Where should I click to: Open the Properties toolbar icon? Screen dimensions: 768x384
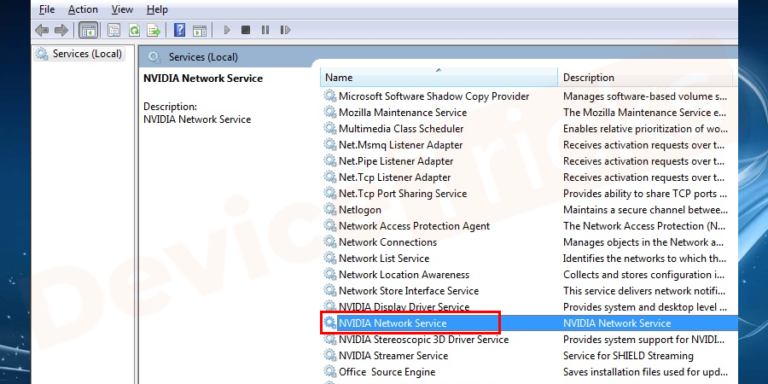point(114,30)
